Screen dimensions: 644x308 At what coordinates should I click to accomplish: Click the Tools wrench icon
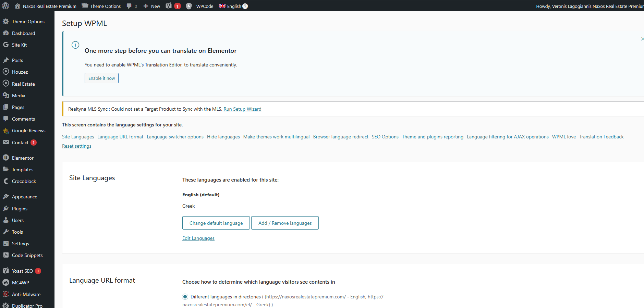[x=6, y=232]
